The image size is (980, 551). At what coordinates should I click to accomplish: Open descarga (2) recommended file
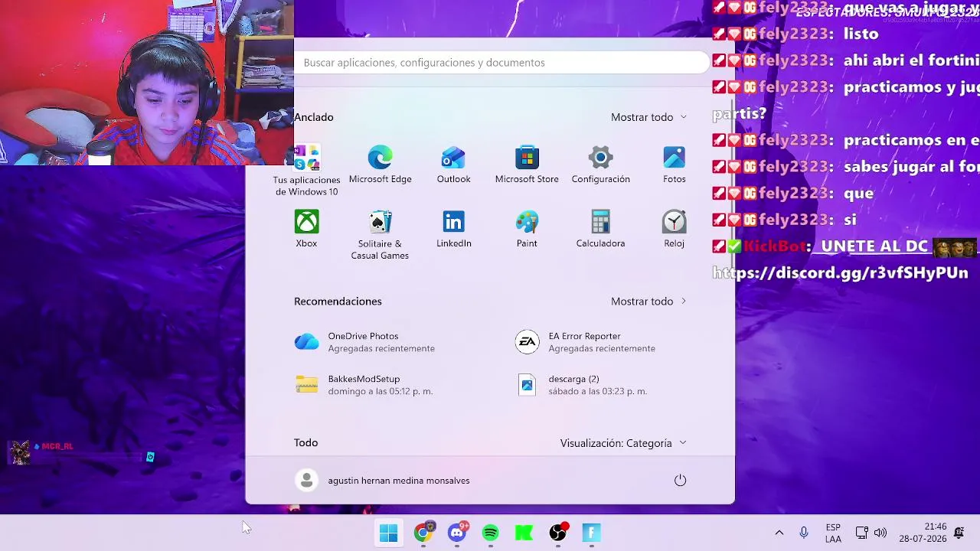(x=582, y=385)
